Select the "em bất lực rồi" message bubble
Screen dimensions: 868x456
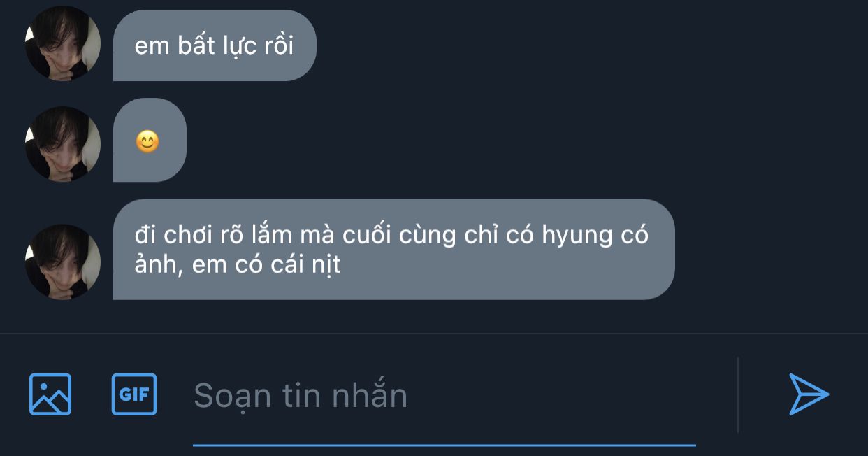point(215,45)
